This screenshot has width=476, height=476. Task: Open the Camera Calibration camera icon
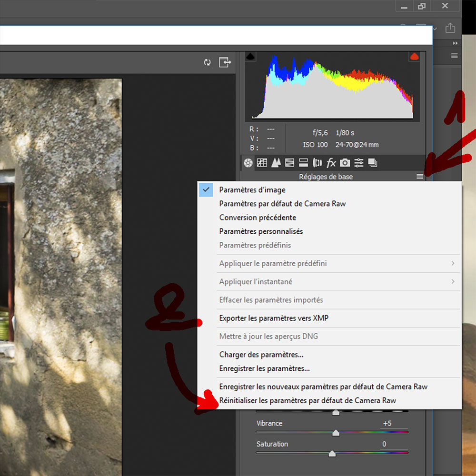[345, 163]
